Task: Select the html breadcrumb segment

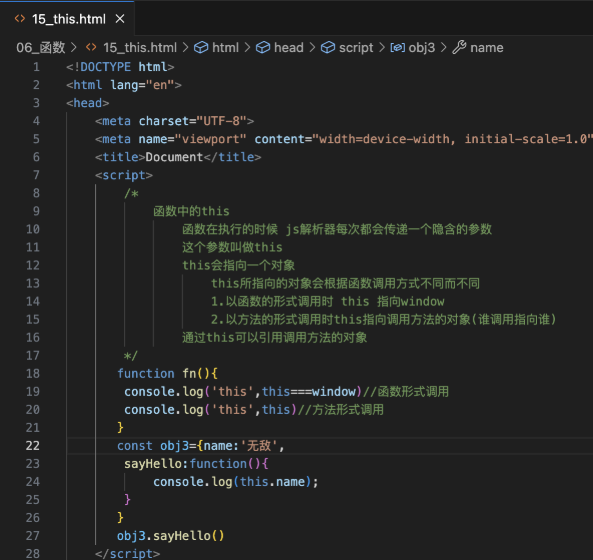Action: pos(225,48)
